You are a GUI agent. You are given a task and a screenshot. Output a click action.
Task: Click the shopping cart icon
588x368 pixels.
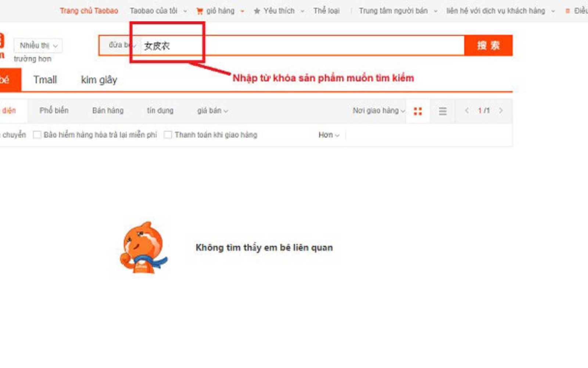pos(200,11)
